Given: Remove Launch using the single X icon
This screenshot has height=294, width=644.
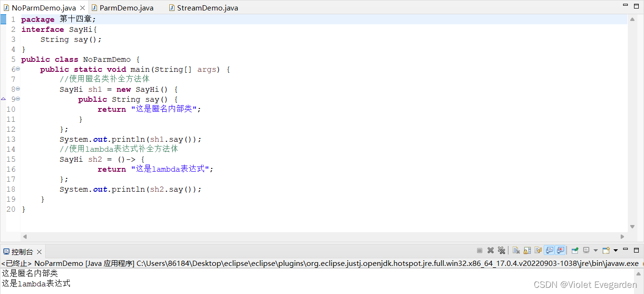Looking at the screenshot, I should pos(490,250).
